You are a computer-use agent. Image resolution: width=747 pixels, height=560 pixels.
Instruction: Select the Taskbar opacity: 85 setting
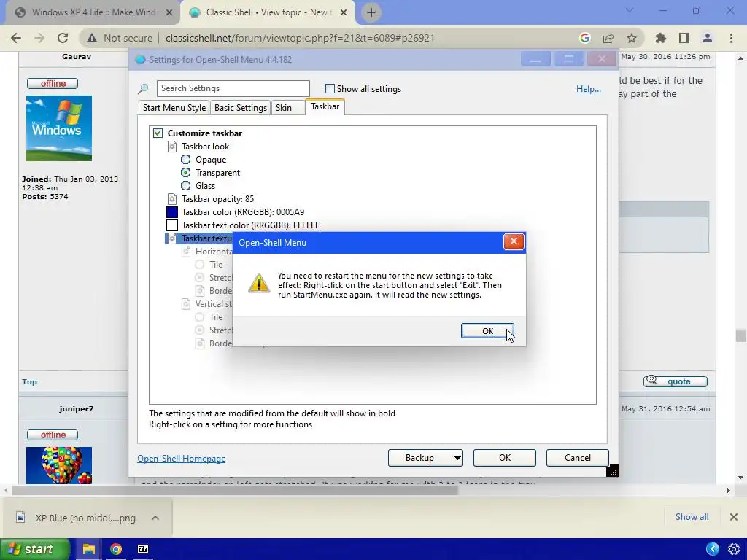coord(217,199)
